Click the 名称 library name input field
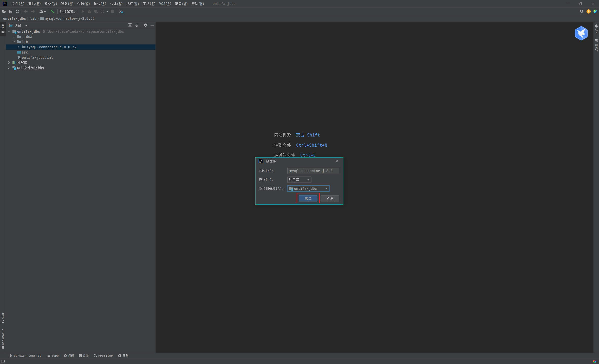This screenshot has width=599, height=364. click(313, 171)
